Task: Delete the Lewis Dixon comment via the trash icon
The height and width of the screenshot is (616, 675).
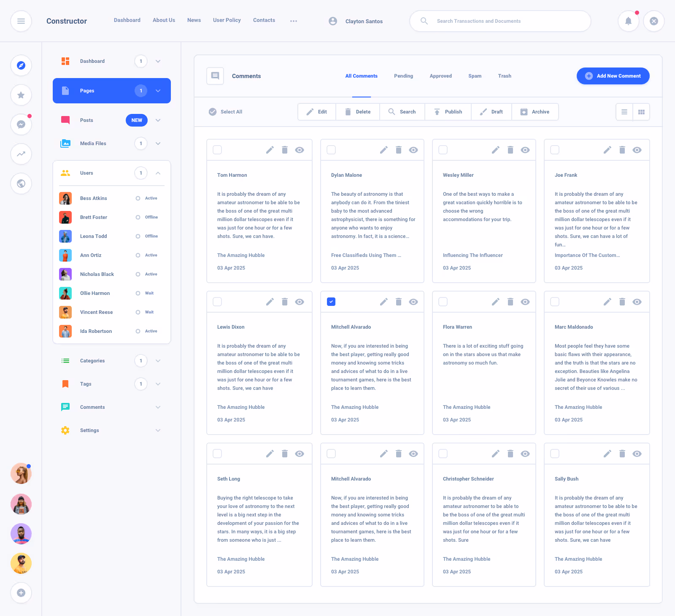Action: pos(285,302)
